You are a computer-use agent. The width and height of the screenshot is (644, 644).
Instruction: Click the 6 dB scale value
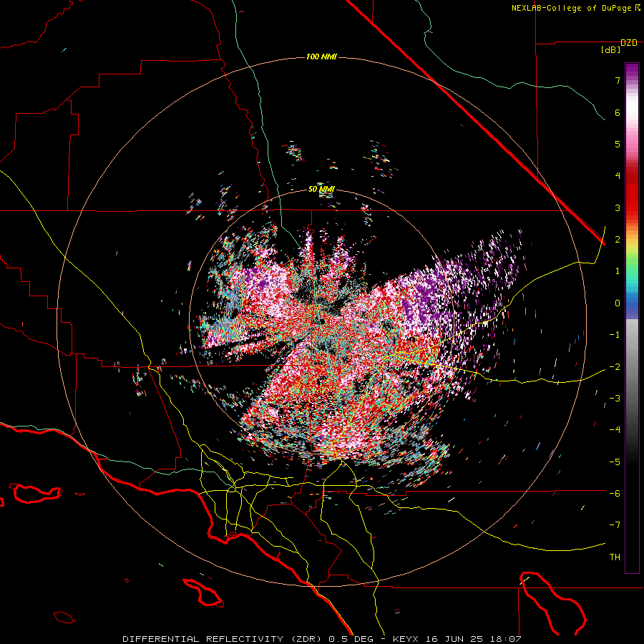point(618,112)
